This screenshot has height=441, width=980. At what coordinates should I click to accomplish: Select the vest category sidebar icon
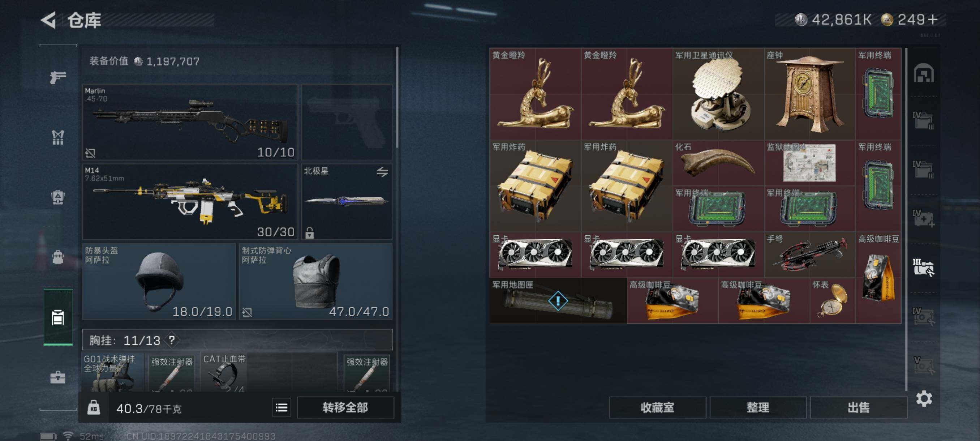tap(58, 137)
